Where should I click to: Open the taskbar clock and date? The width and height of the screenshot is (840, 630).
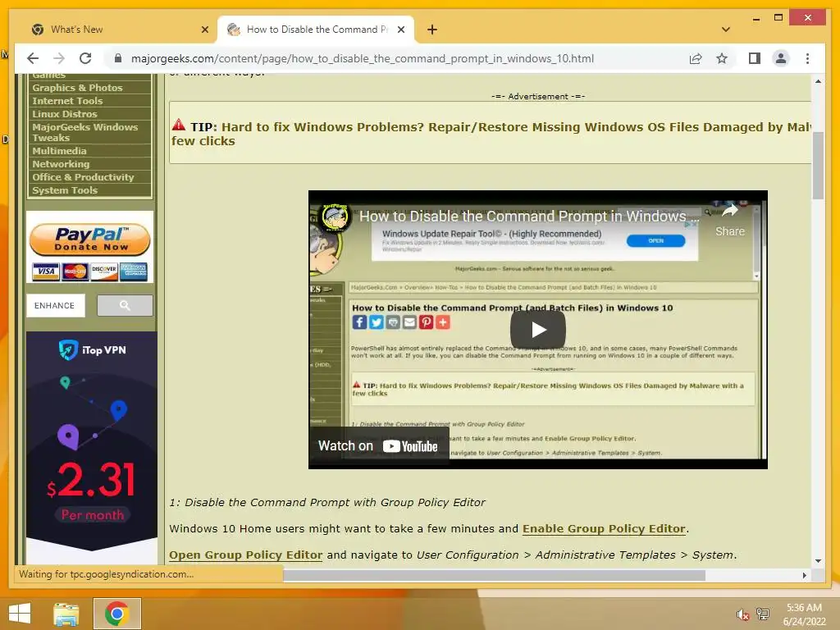click(x=804, y=614)
